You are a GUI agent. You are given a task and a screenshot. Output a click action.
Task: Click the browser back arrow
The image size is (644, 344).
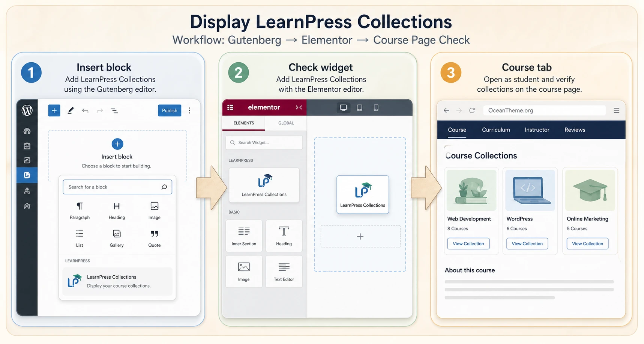[x=446, y=110]
